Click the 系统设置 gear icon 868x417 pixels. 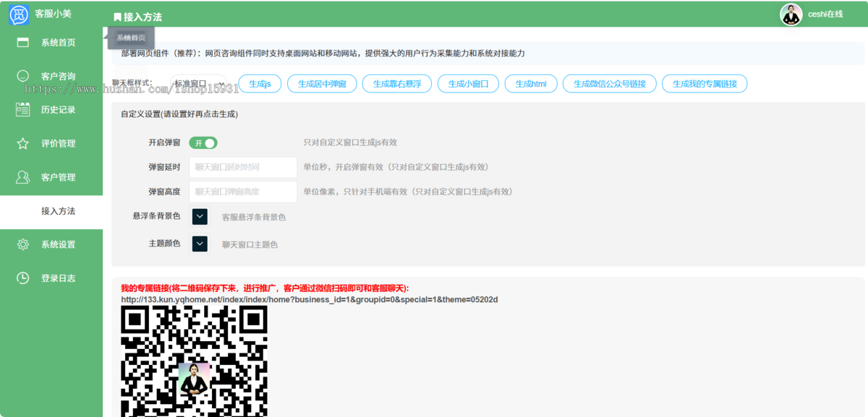tap(23, 244)
